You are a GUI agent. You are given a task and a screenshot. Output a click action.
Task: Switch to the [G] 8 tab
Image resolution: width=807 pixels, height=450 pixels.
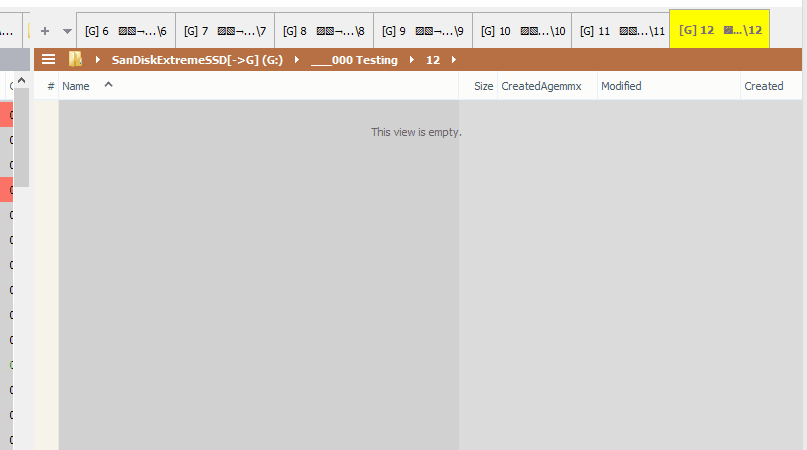click(324, 31)
